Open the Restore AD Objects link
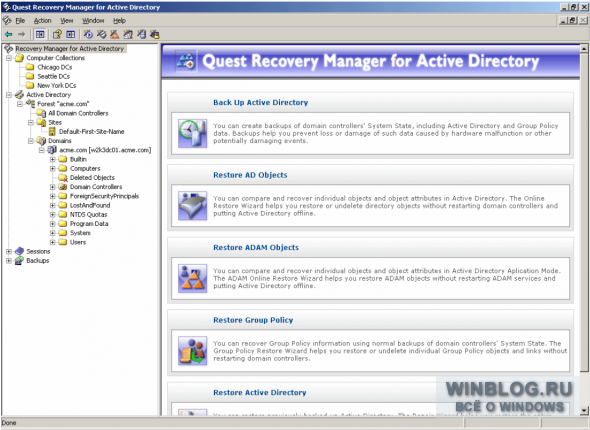 coord(250,175)
